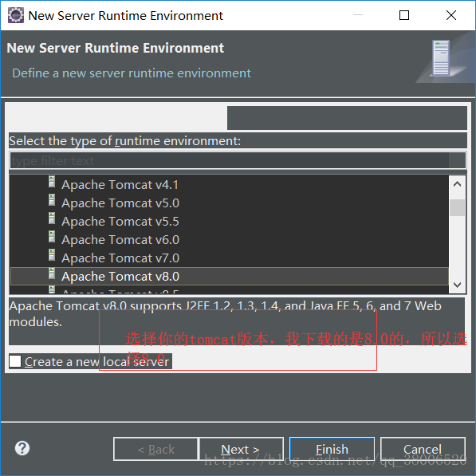Click the server icon beside Apache Tomcat v4.1
The height and width of the screenshot is (476, 476).
click(52, 182)
